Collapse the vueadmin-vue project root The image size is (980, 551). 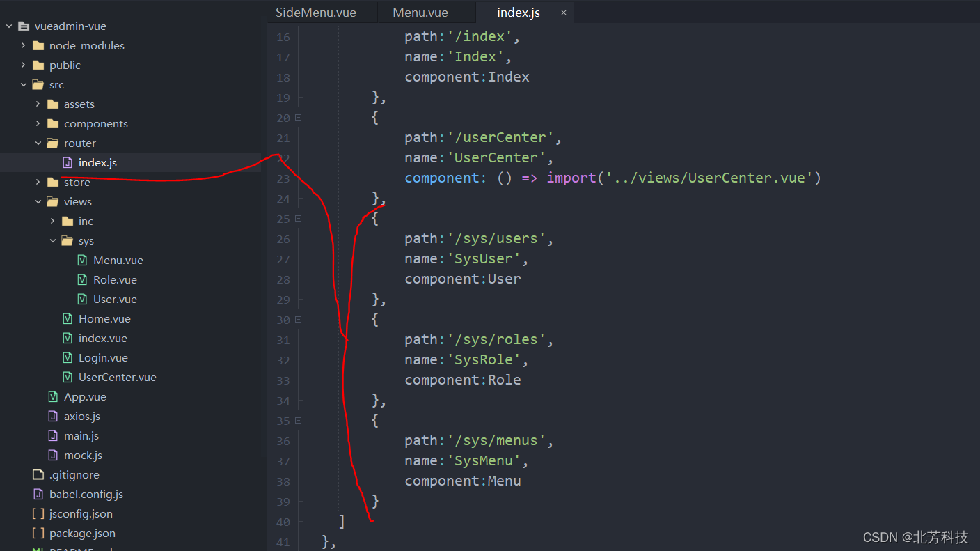(8, 26)
